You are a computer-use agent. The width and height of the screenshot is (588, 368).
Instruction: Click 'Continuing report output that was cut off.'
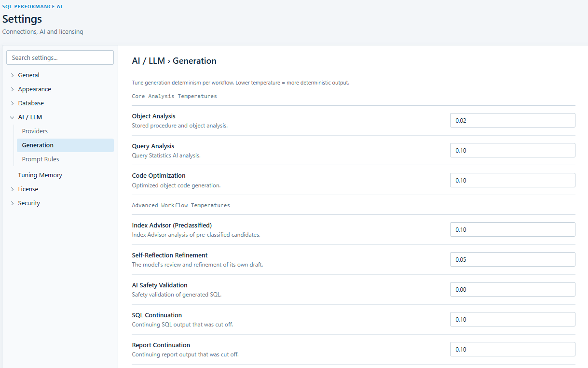click(185, 354)
